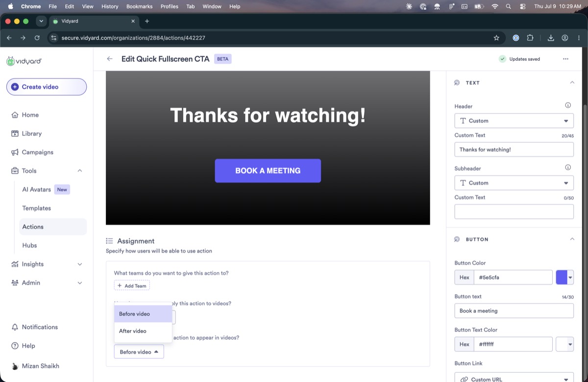This screenshot has width=588, height=382.
Task: Click the Header Custom Text field
Action: coord(514,150)
